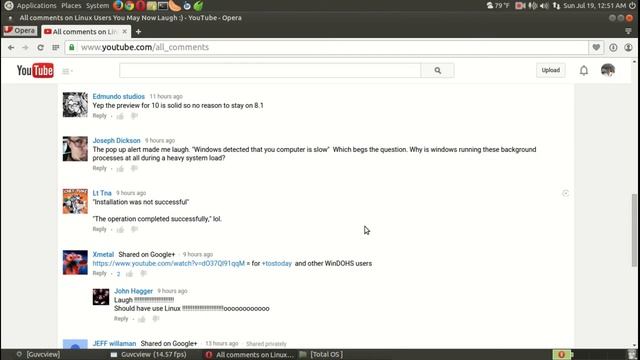Like Edmundo studios' comment

point(120,116)
